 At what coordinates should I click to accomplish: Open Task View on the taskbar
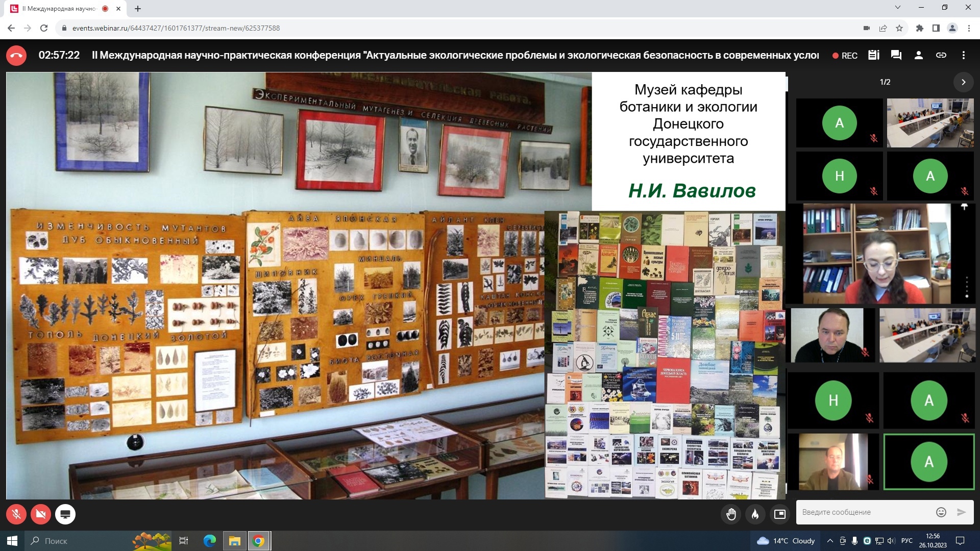click(x=184, y=541)
